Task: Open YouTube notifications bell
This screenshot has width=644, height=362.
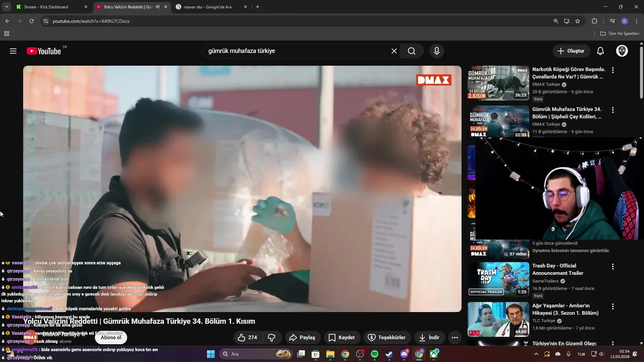Action: (x=600, y=51)
